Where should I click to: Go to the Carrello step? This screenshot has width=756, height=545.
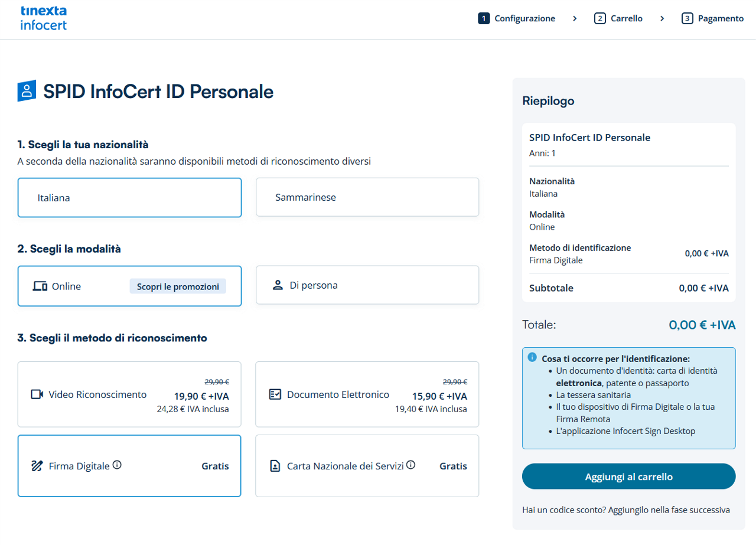pyautogui.click(x=618, y=18)
